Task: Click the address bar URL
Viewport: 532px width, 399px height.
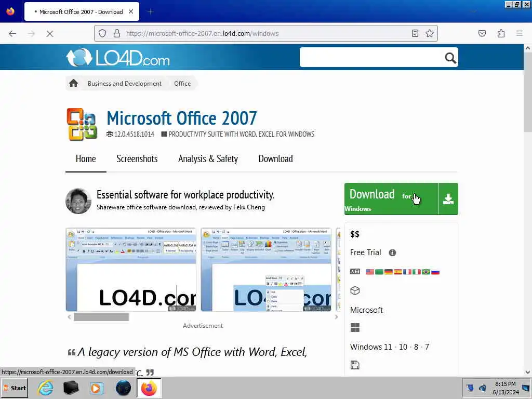Action: [202, 33]
